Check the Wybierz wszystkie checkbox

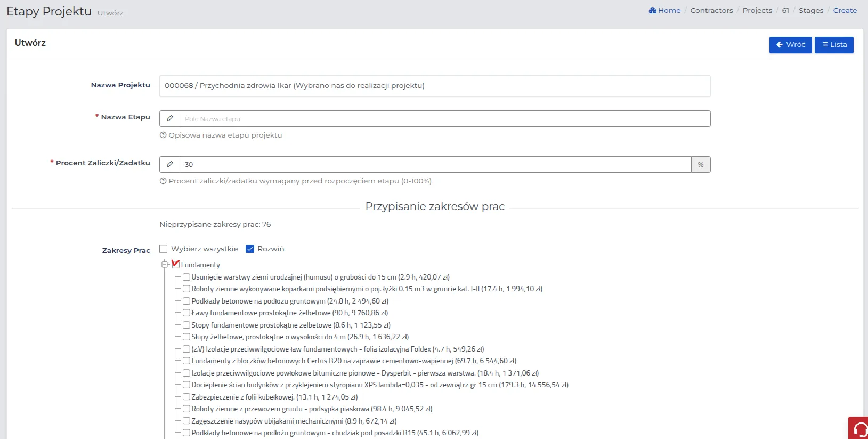click(164, 249)
